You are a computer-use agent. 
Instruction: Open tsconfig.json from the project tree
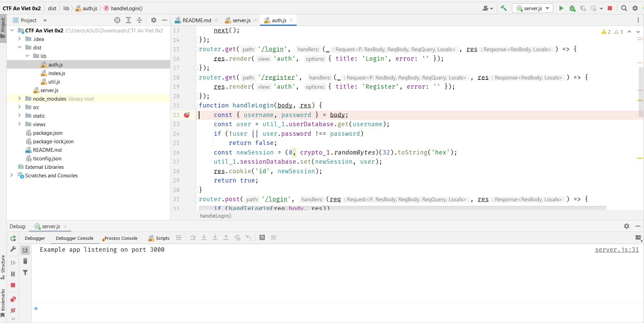[x=47, y=158]
